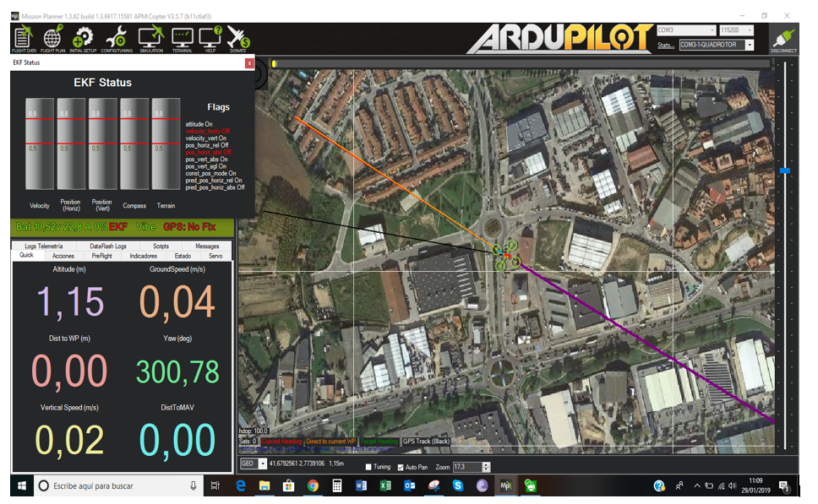The width and height of the screenshot is (818, 504).
Task: Toggle the Auto Pan checkbox
Action: (401, 467)
